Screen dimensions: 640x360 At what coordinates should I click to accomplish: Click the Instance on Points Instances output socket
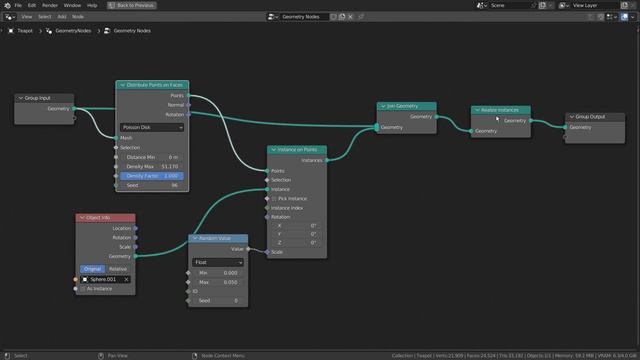click(327, 160)
